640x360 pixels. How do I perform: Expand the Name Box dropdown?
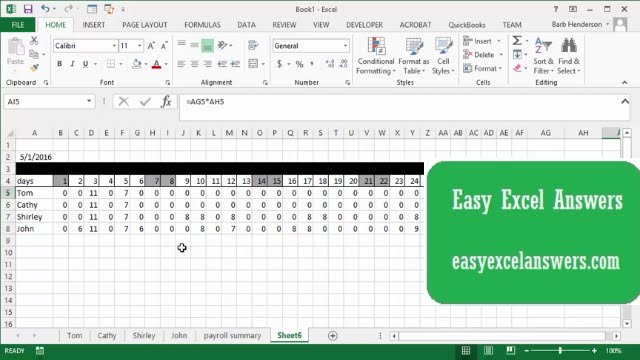89,101
